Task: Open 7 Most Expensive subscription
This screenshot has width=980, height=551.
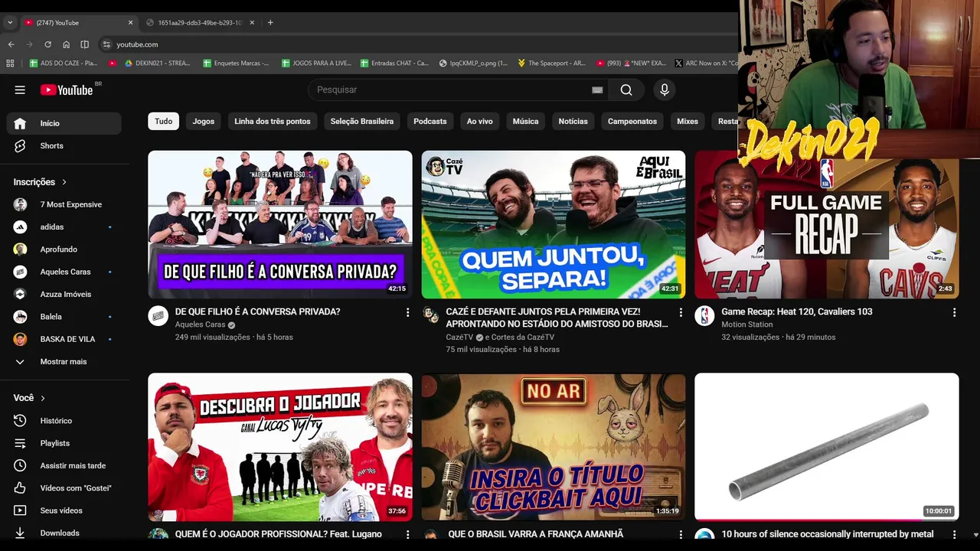Action: point(64,204)
